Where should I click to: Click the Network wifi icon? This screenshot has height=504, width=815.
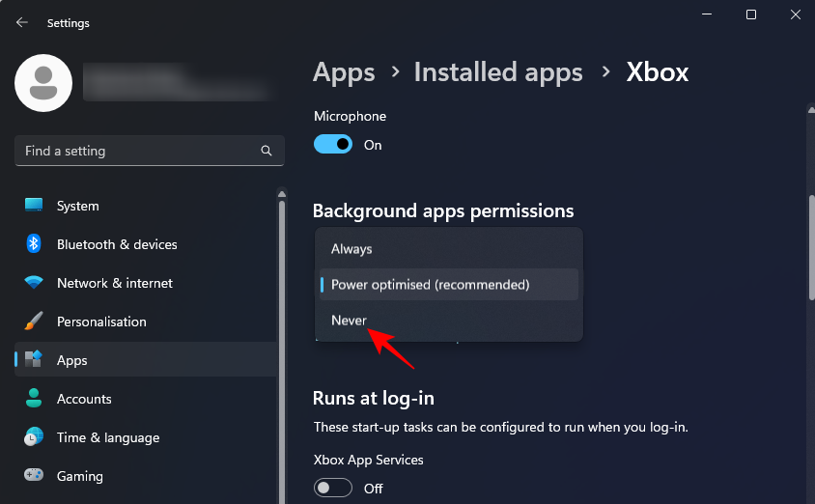point(34,282)
